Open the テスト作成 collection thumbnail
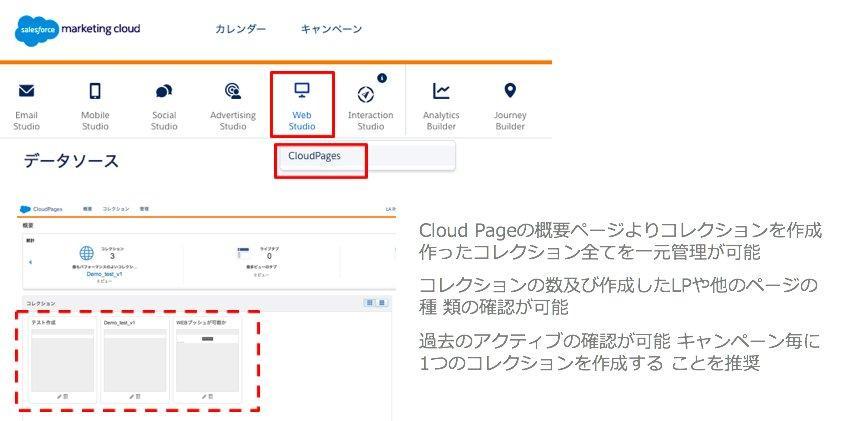Viewport: 841px width, 421px height. point(62,360)
